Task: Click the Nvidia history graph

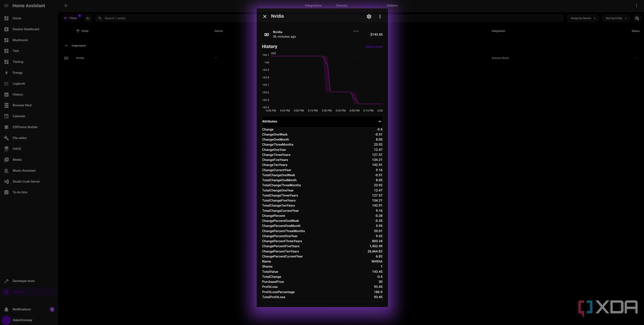Action: tap(322, 82)
